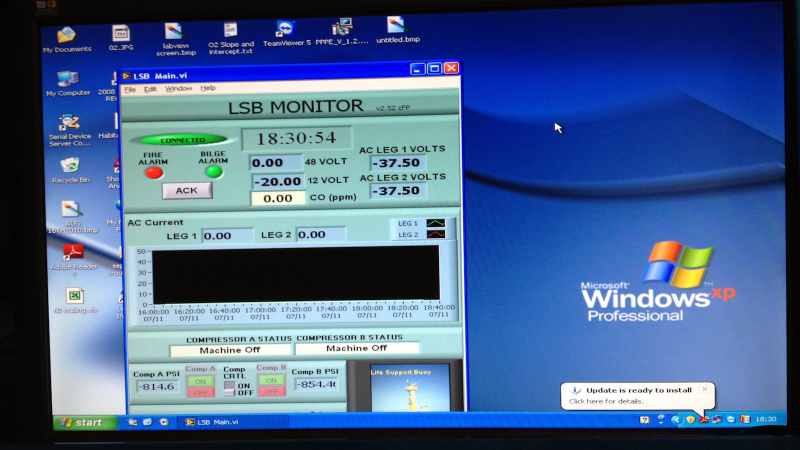
Task: Select LSB Main.vi taskbar button
Action: 233,422
